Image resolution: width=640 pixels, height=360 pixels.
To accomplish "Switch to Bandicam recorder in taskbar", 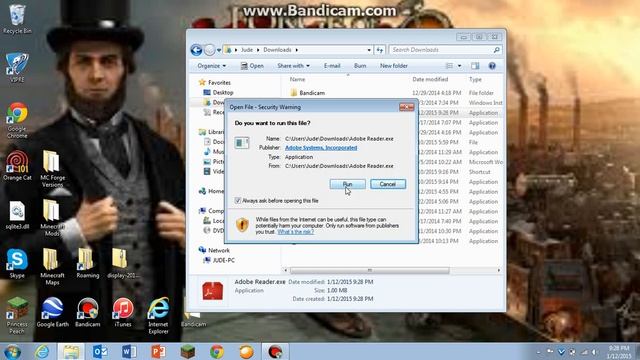I will 275,351.
